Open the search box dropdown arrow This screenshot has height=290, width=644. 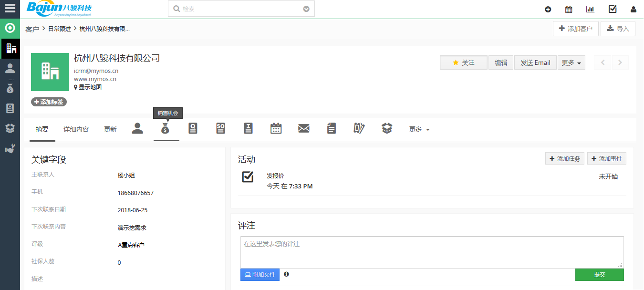(x=306, y=9)
